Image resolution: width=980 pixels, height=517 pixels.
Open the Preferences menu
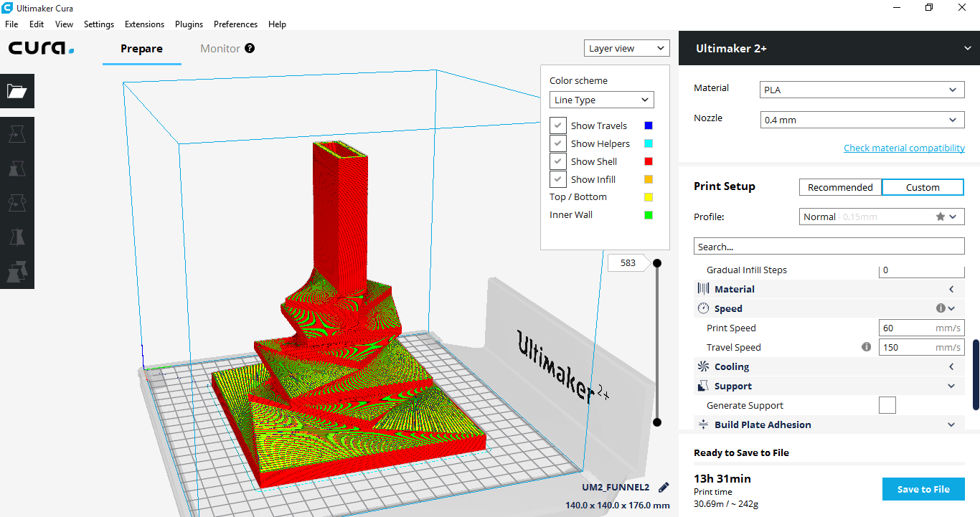[x=235, y=24]
